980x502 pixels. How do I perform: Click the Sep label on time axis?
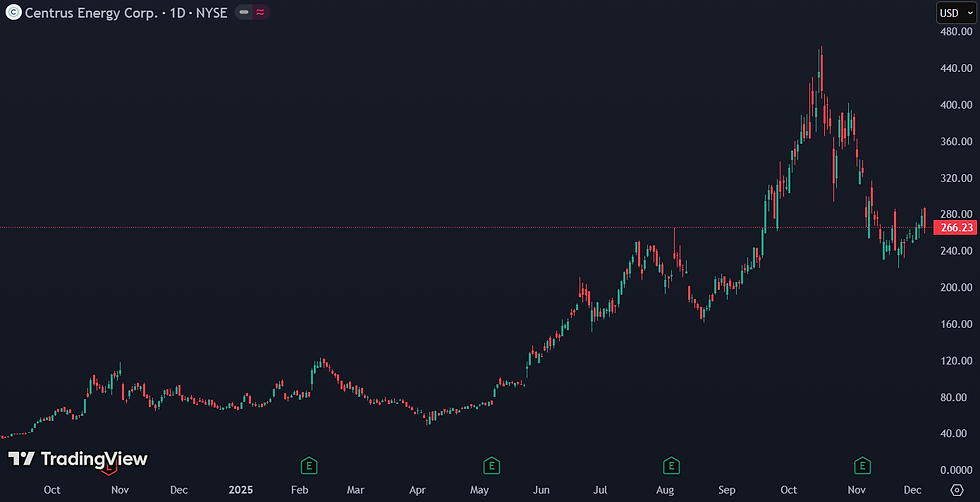(x=727, y=489)
